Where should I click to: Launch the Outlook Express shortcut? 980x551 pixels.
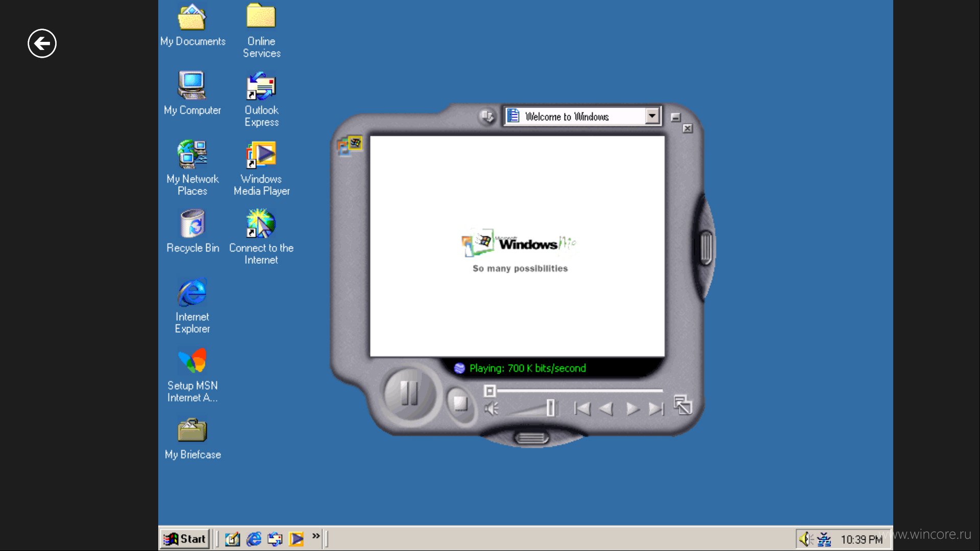click(261, 100)
